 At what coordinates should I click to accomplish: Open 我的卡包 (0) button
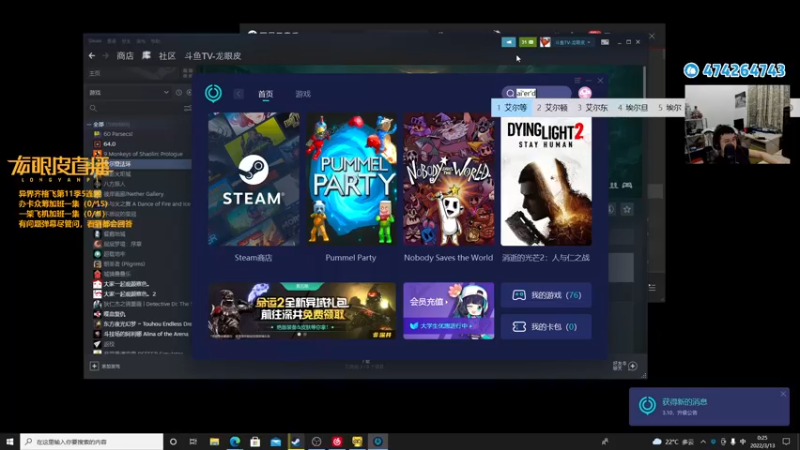546,327
